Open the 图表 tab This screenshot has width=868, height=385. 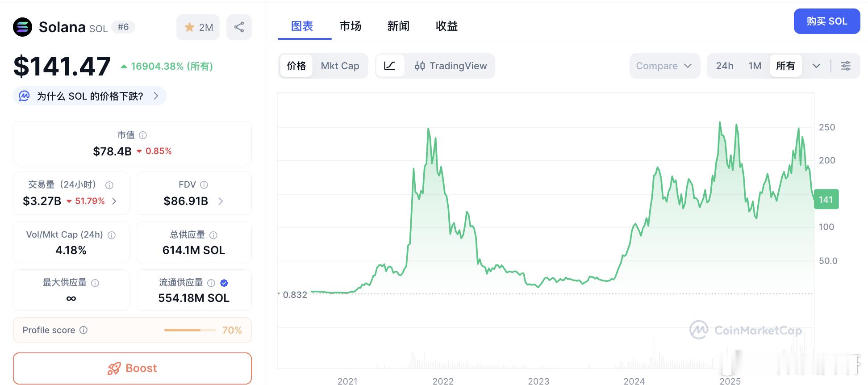coord(302,26)
